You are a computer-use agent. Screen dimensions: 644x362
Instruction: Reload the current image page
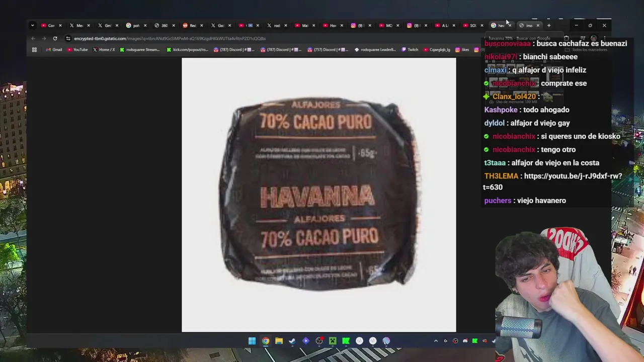(55, 38)
